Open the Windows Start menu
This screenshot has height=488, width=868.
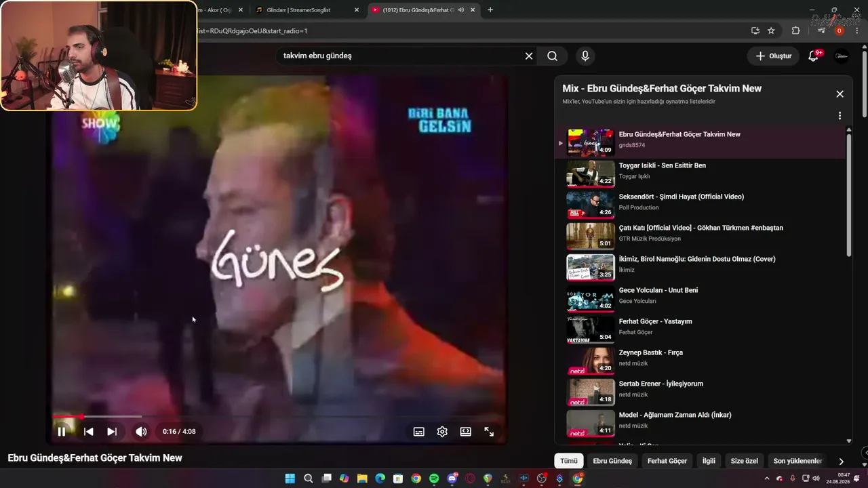(290, 479)
